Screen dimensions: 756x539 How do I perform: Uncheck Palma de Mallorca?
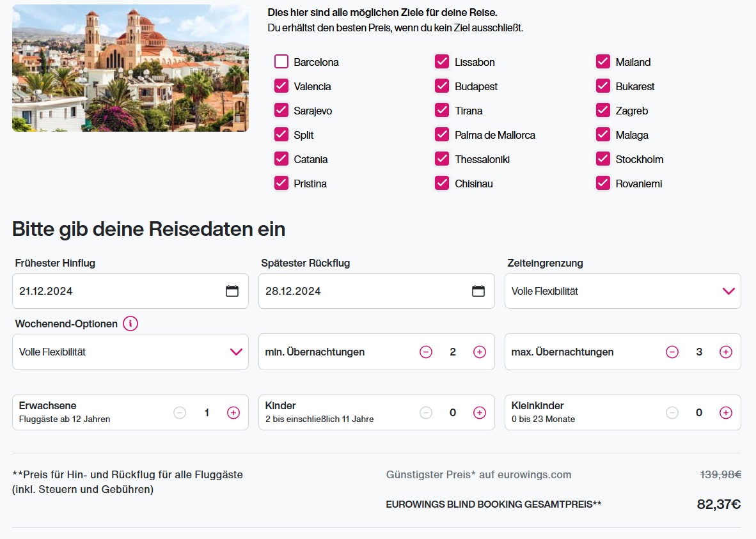point(441,134)
